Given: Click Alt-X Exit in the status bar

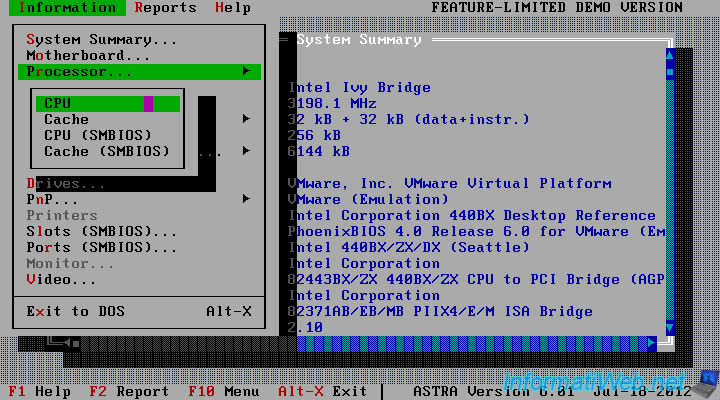Looking at the screenshot, I should pos(322,391).
